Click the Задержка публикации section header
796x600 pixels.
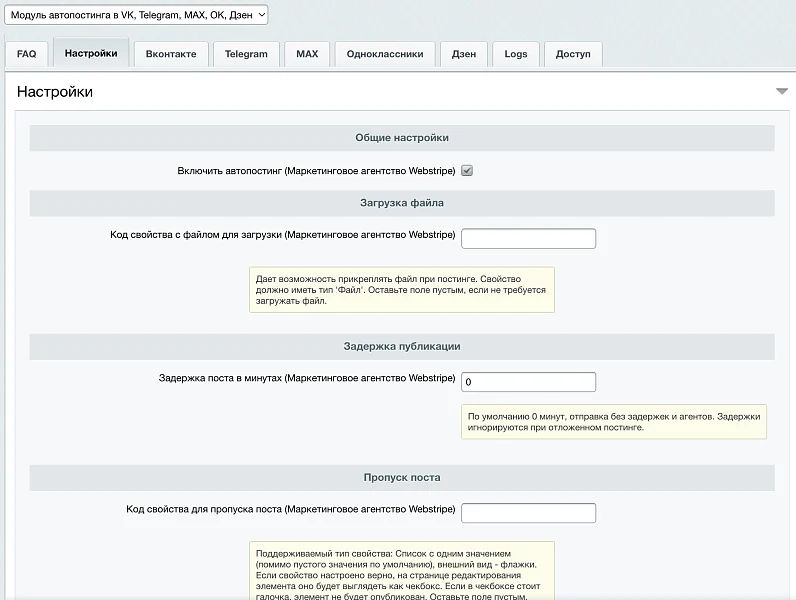402,347
